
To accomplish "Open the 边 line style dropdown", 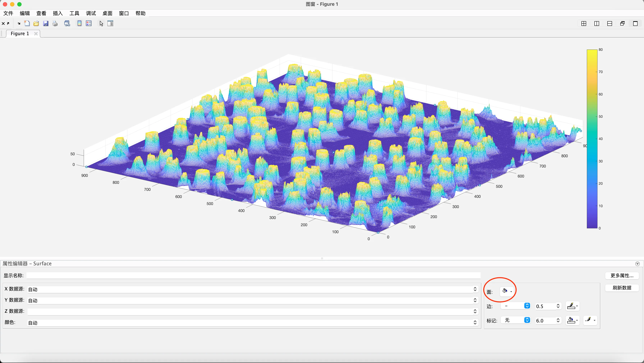I will (516, 306).
